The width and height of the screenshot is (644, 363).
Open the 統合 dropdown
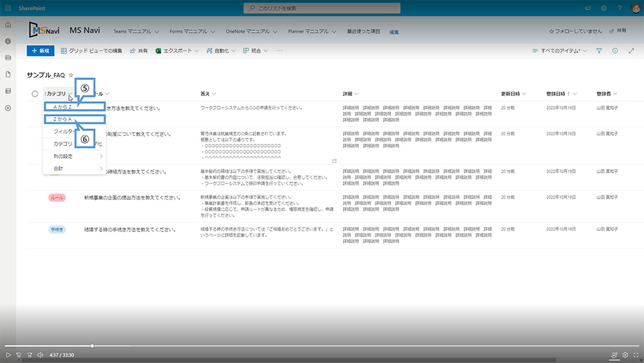[x=256, y=51]
